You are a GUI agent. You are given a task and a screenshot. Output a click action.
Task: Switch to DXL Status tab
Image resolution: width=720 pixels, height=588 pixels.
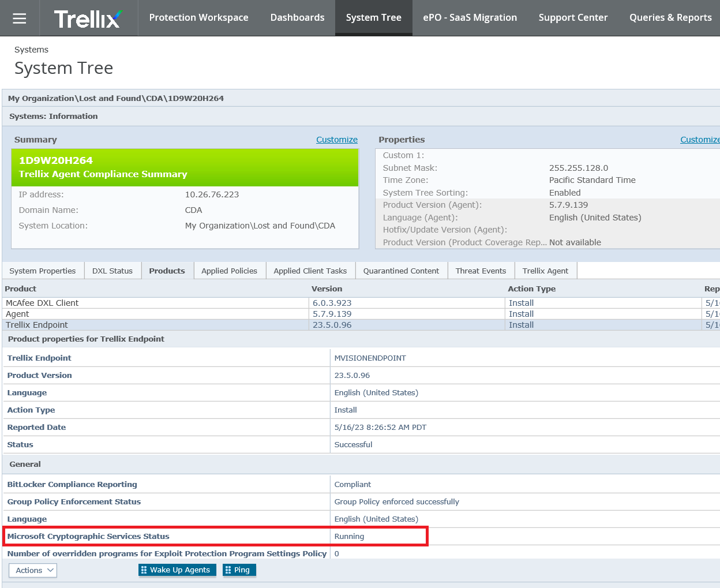click(112, 271)
